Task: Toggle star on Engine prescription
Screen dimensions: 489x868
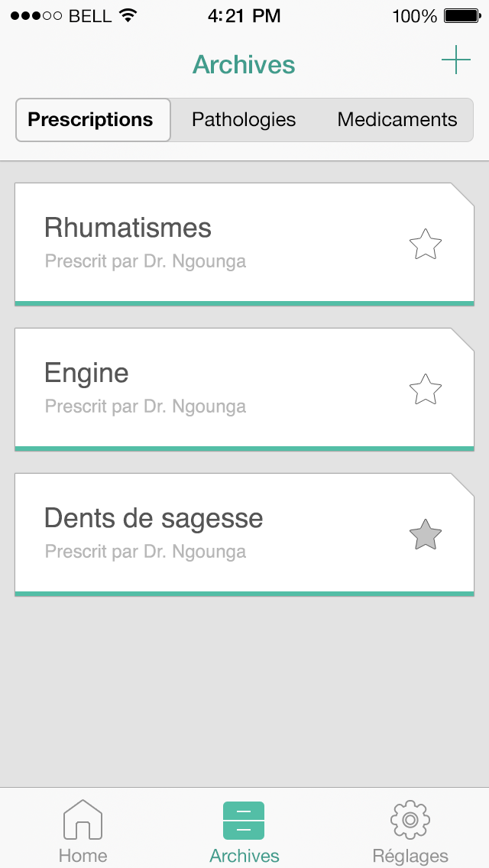Action: click(x=426, y=390)
